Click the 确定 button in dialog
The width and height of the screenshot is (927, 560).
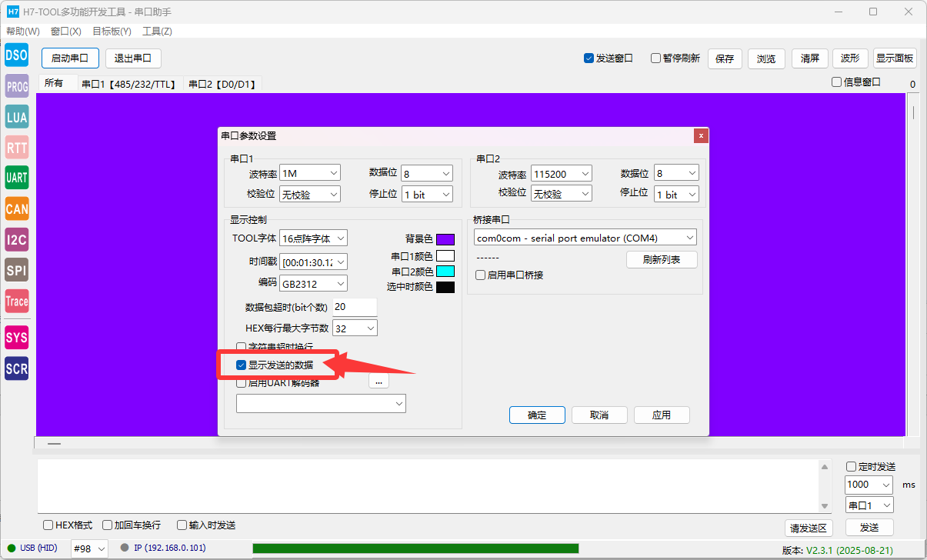(x=537, y=415)
